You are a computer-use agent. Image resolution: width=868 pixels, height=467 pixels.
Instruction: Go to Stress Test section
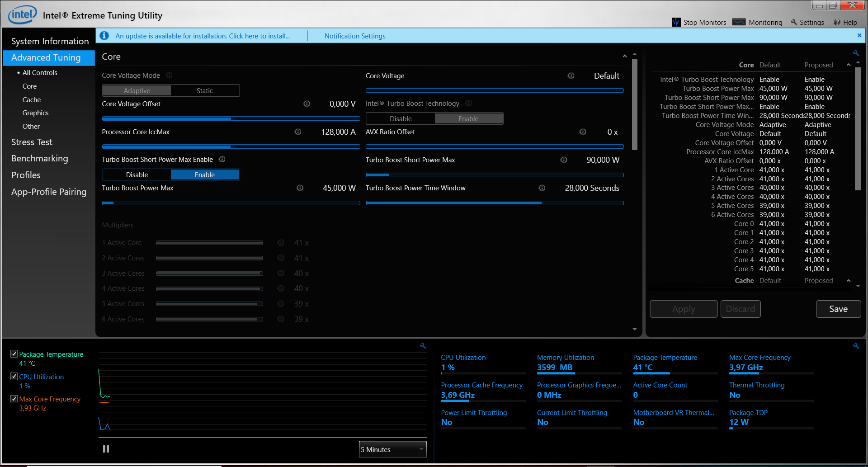click(32, 142)
